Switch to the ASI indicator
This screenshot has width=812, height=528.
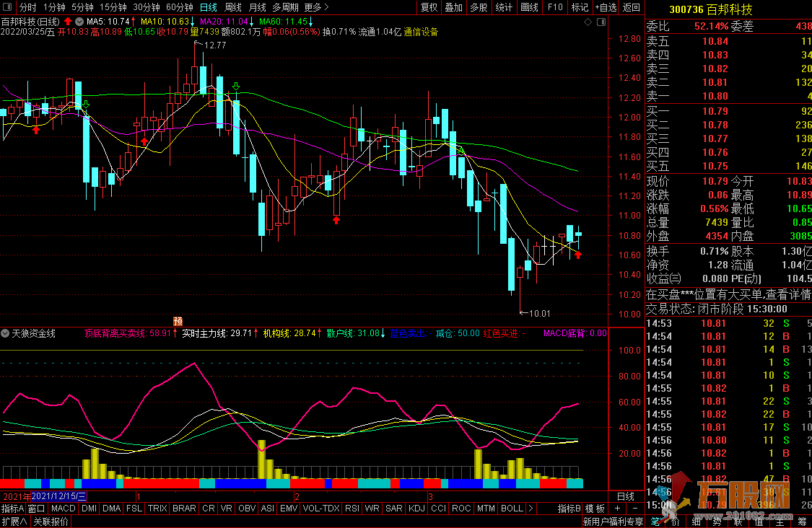tap(268, 509)
